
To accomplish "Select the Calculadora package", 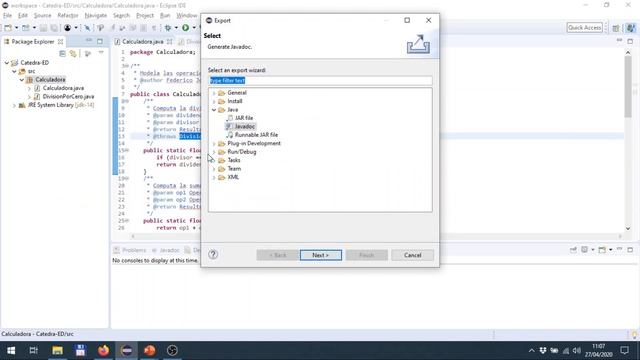I will [50, 80].
